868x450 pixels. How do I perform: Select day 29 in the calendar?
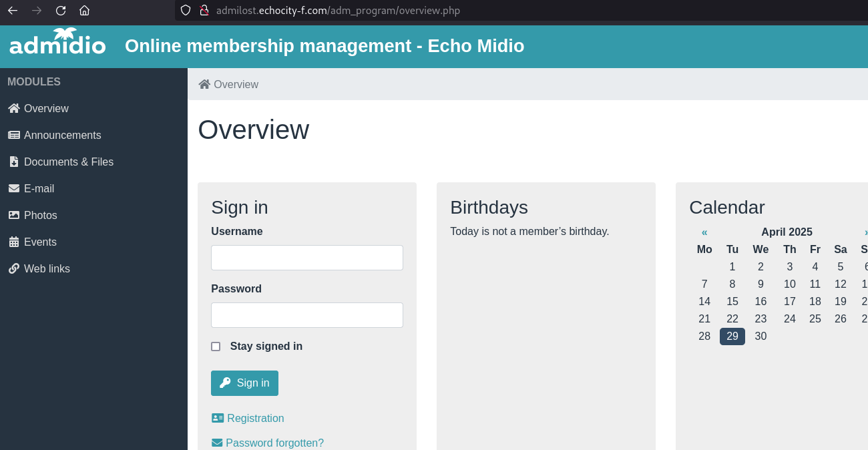coord(732,336)
